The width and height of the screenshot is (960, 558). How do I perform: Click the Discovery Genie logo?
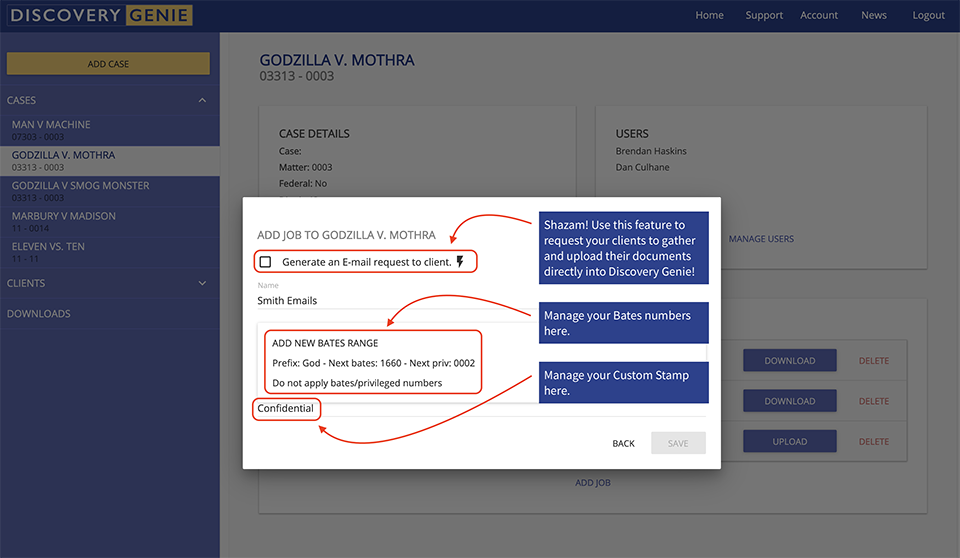coord(100,15)
